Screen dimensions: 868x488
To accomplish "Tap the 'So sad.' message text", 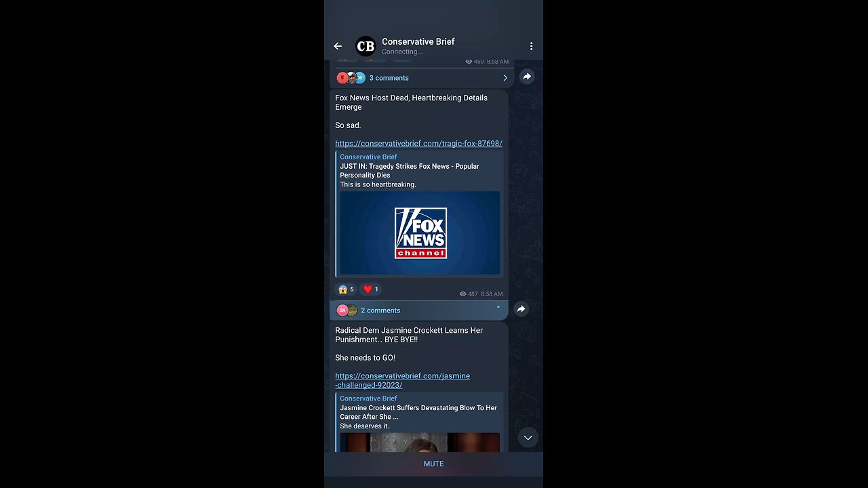I will pyautogui.click(x=348, y=125).
